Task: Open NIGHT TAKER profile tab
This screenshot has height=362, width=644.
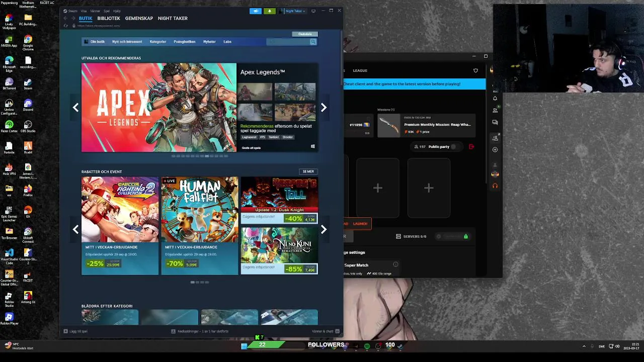Action: tap(173, 18)
